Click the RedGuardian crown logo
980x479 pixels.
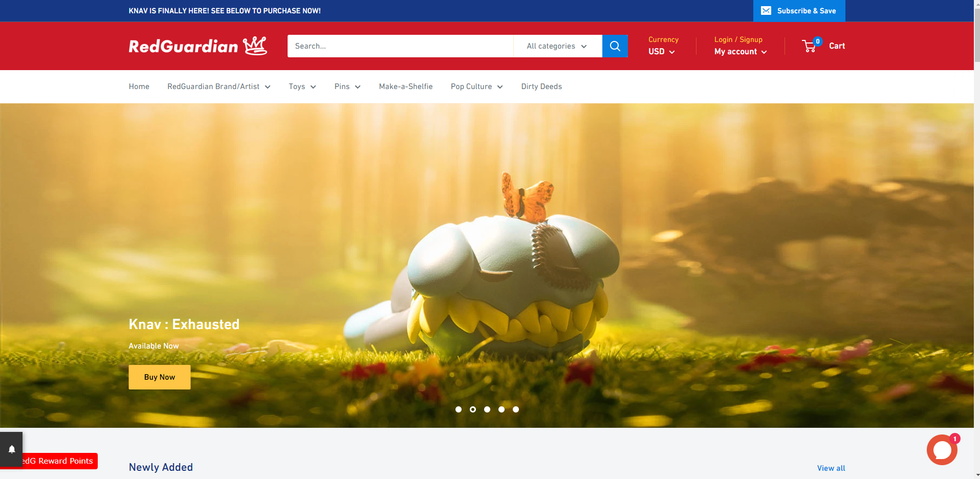198,46
